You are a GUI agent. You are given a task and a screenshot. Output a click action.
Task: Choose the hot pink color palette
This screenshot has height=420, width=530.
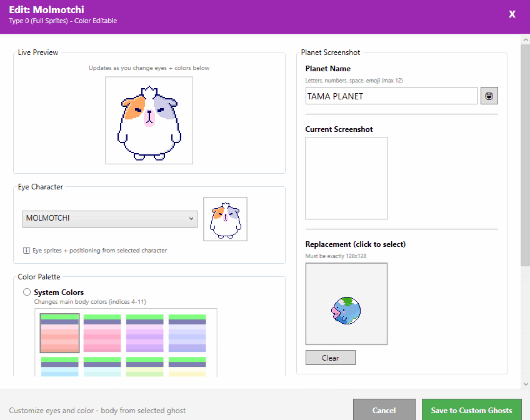click(102, 333)
